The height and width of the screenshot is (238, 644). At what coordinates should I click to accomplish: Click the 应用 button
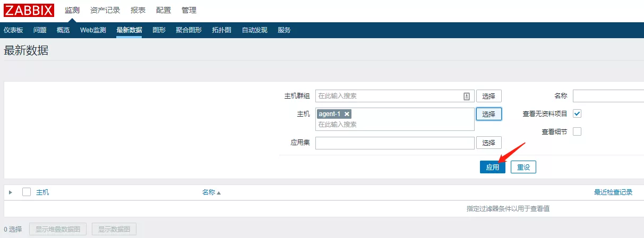point(493,167)
